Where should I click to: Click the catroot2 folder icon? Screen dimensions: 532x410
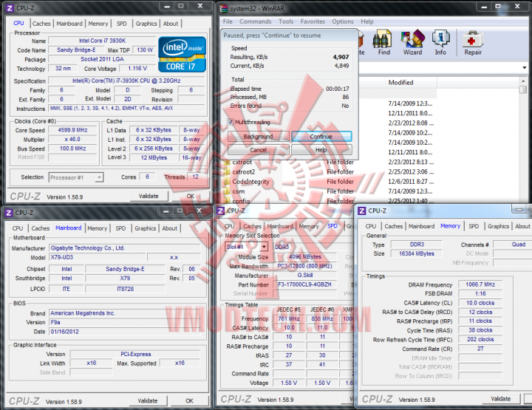coord(227,172)
